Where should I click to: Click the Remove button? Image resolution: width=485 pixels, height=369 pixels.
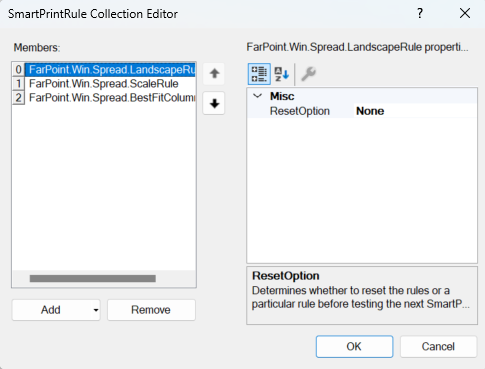(151, 310)
